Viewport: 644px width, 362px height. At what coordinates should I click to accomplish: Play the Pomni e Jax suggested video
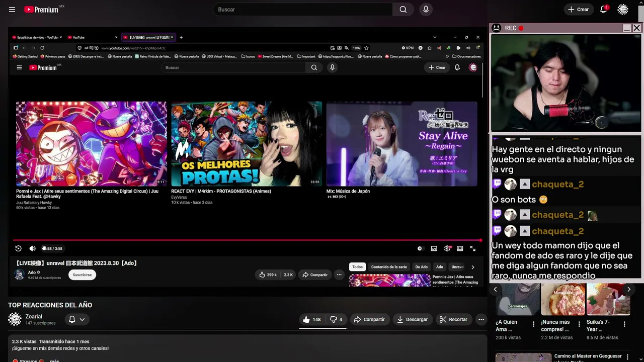tap(91, 144)
